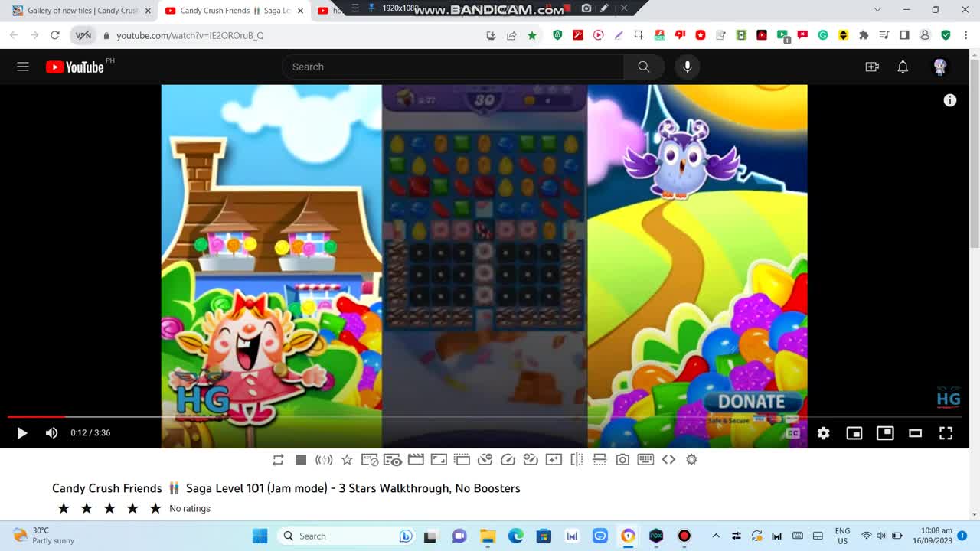This screenshot has height=551, width=980.
Task: Click the browser address bar URL
Action: tap(190, 35)
